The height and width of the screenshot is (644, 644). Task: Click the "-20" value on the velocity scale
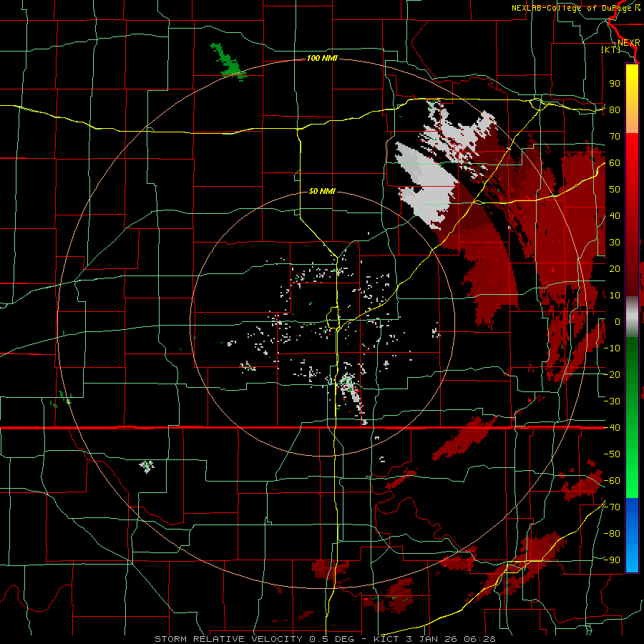(612, 374)
